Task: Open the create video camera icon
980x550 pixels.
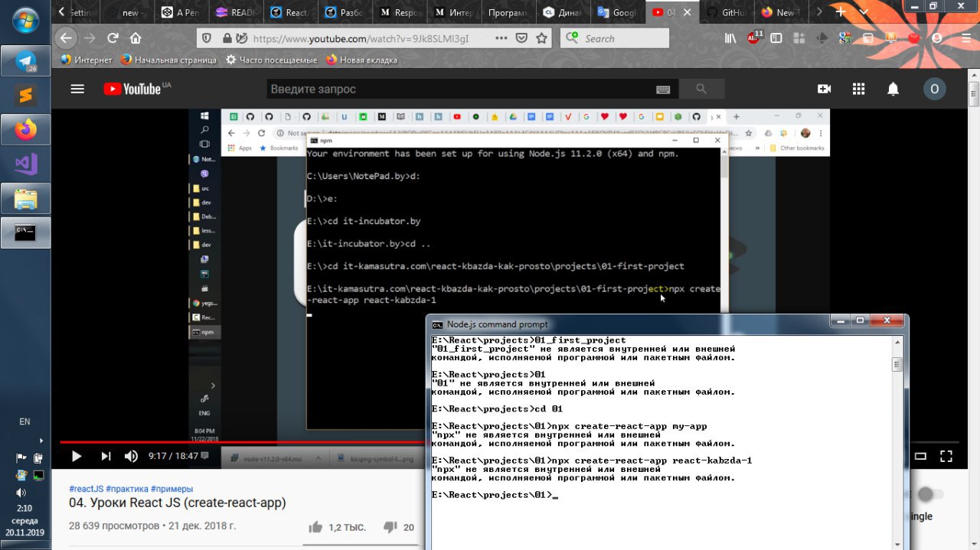Action: [824, 89]
